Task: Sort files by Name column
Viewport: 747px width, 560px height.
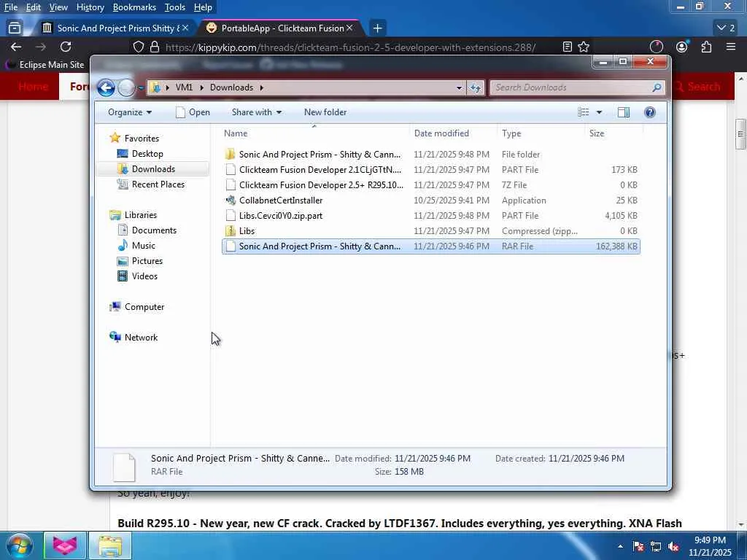Action: 314,133
